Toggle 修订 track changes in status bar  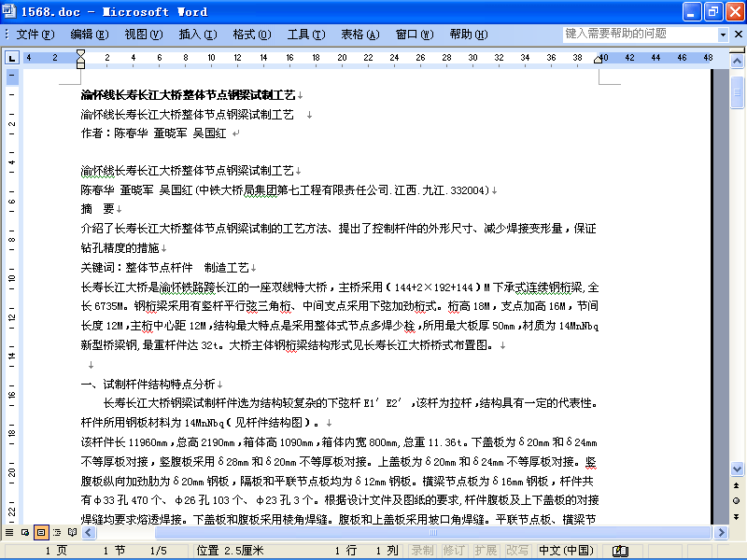(x=454, y=551)
